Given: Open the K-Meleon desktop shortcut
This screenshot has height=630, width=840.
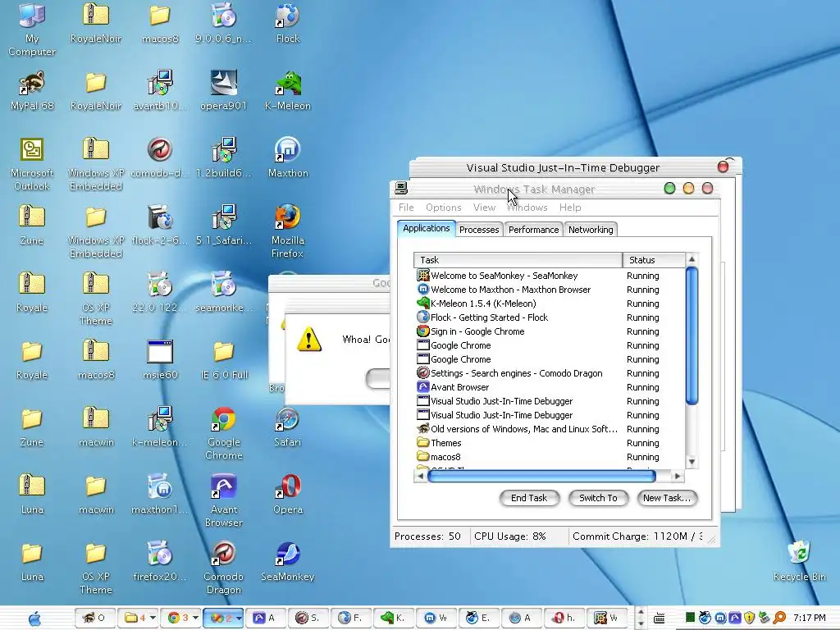Looking at the screenshot, I should pyautogui.click(x=288, y=90).
